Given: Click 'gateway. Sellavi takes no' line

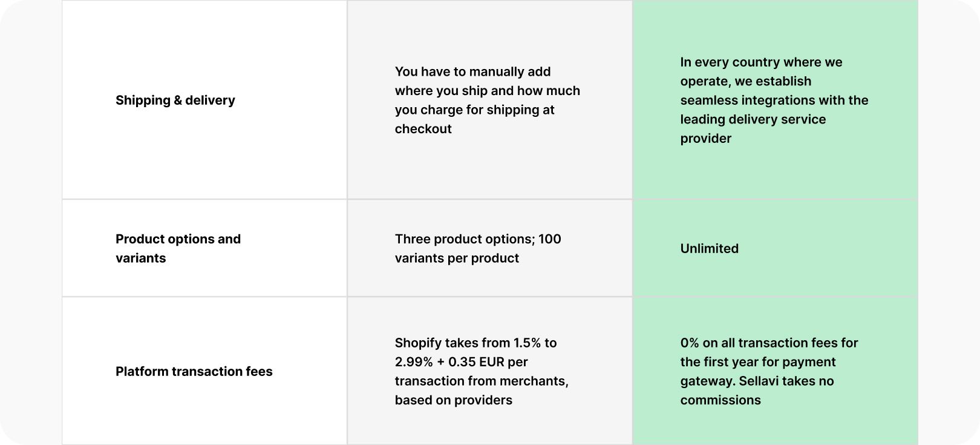Looking at the screenshot, I should pyautogui.click(x=757, y=381).
